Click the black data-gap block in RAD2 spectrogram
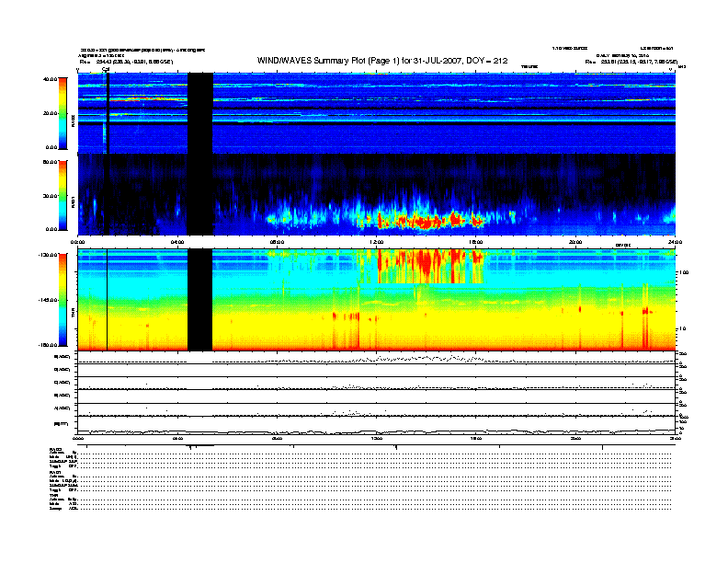The width and height of the screenshot is (728, 563). pyautogui.click(x=200, y=113)
